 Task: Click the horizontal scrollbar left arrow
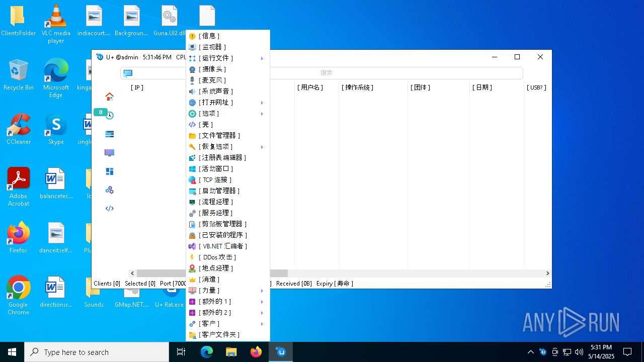point(132,274)
